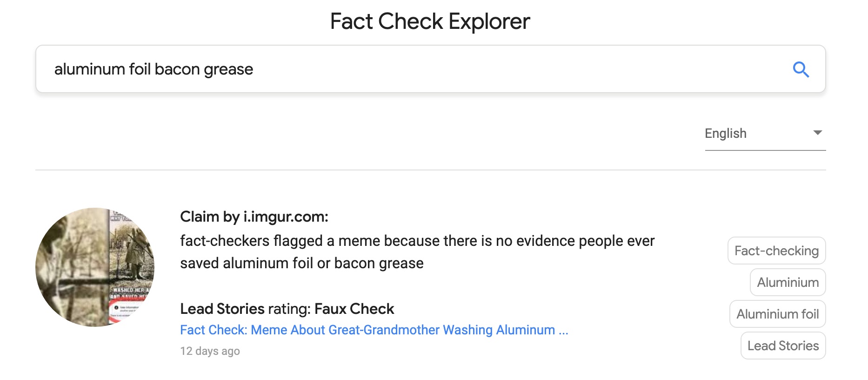Screen dimensions: 868x380
Task: Click the Faux Check rating value
Action: (354, 309)
